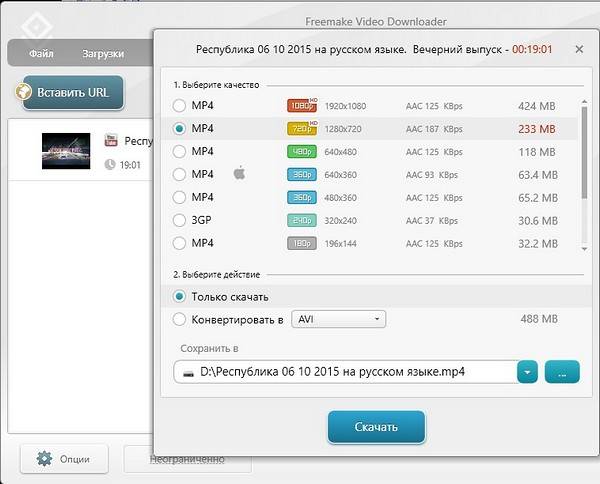This screenshot has width=600, height=484.
Task: Expand the save path history dropdown arrow
Action: pyautogui.click(x=527, y=372)
